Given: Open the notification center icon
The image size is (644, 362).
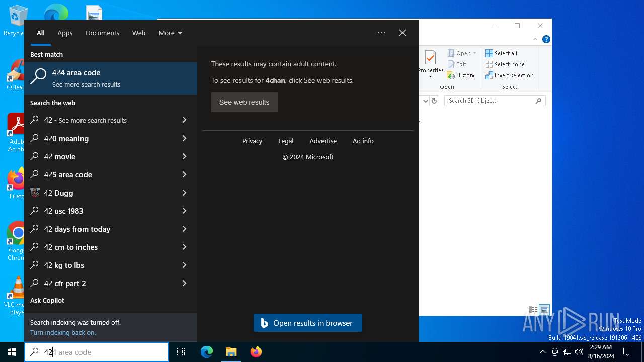Looking at the screenshot, I should 627,352.
